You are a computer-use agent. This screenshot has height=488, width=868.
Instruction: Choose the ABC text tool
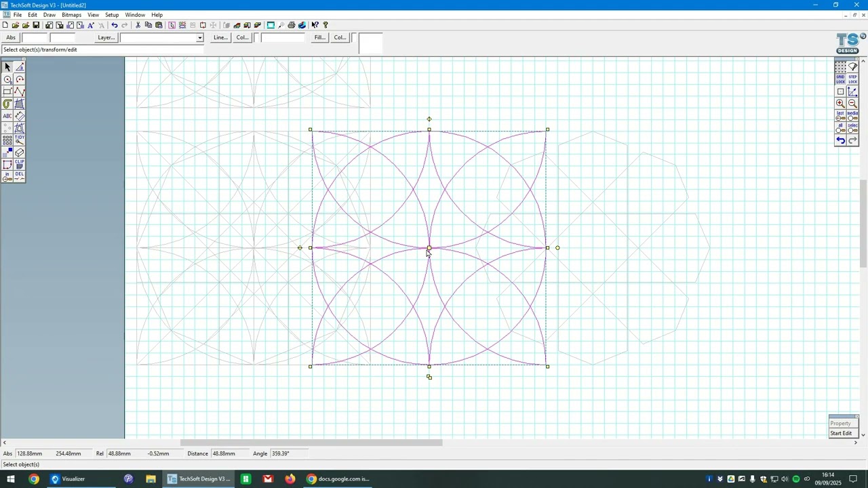tap(7, 116)
